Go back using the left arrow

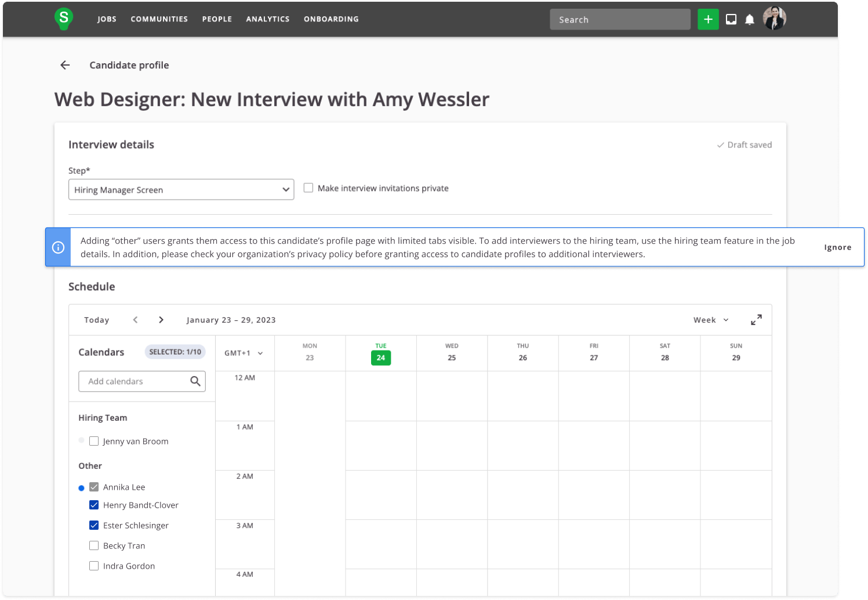[65, 65]
